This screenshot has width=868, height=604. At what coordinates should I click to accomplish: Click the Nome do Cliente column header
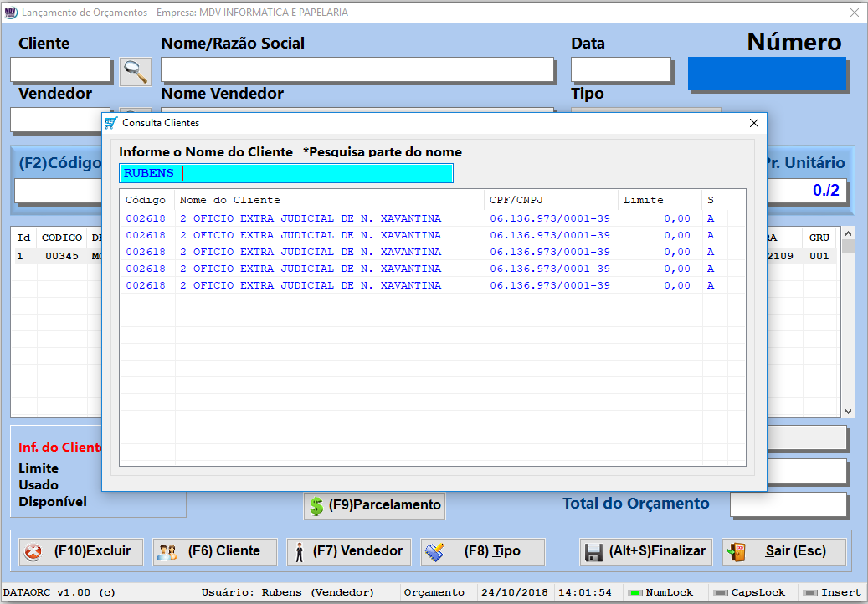pyautogui.click(x=329, y=200)
